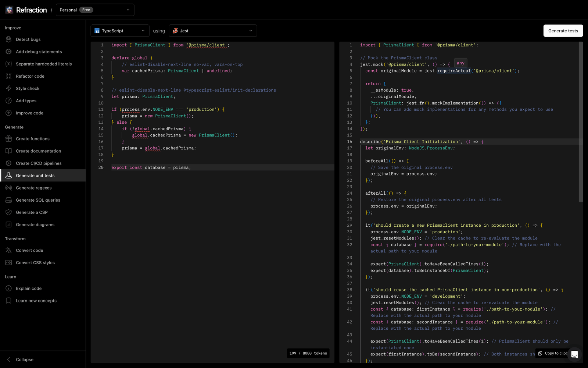
Task: Go to Learn new concepts
Action: (x=36, y=301)
